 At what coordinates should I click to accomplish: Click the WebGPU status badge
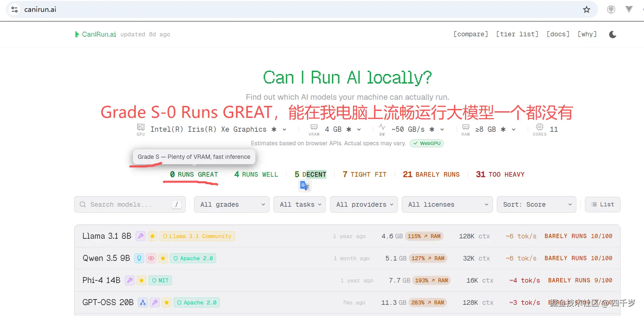coord(427,143)
